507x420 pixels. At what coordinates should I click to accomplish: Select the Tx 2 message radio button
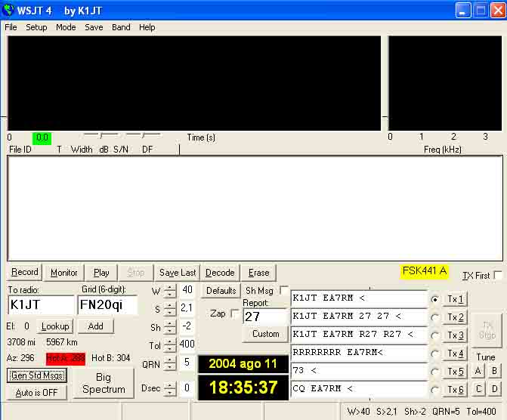click(435, 317)
